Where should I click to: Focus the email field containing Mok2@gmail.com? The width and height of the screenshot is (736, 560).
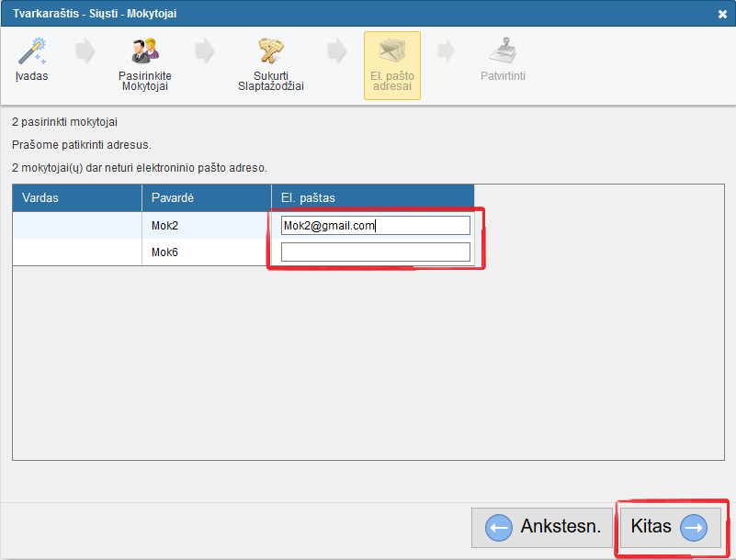pyautogui.click(x=375, y=226)
